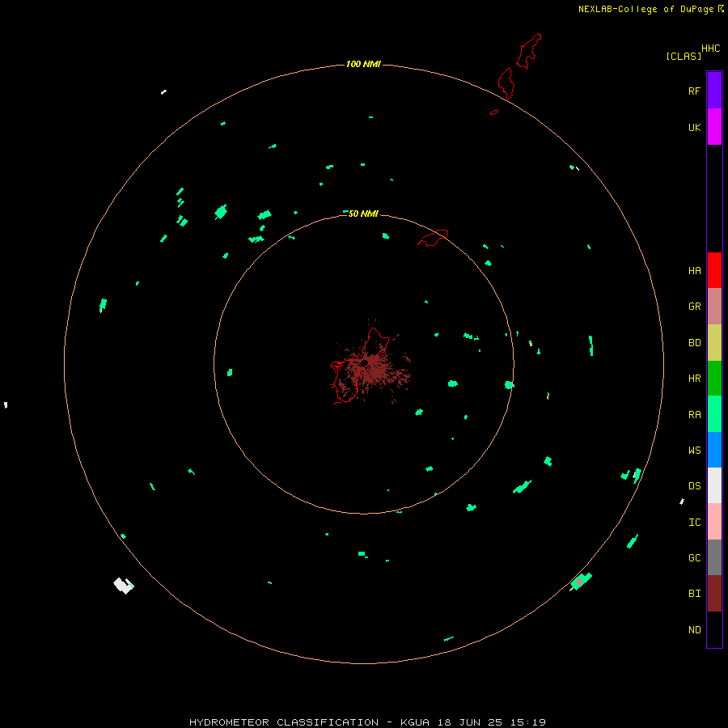The image size is (728, 728).
Task: Click the WS legend label
Action: (694, 450)
